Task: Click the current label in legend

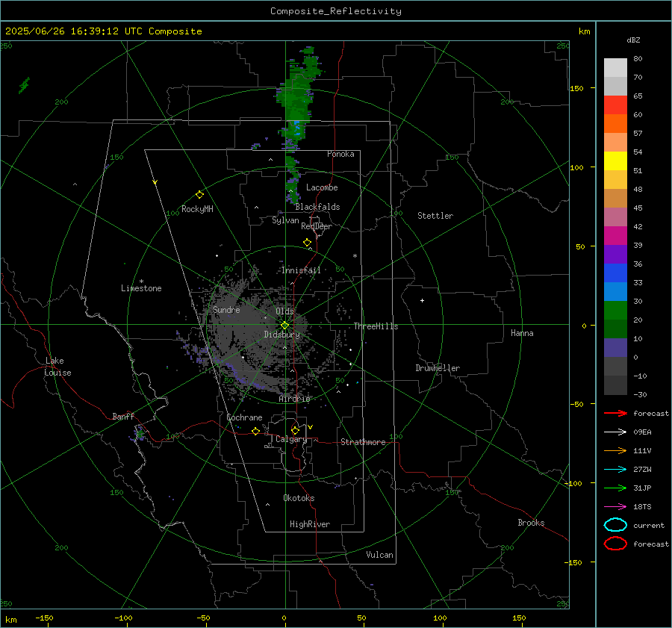Action: pyautogui.click(x=649, y=525)
